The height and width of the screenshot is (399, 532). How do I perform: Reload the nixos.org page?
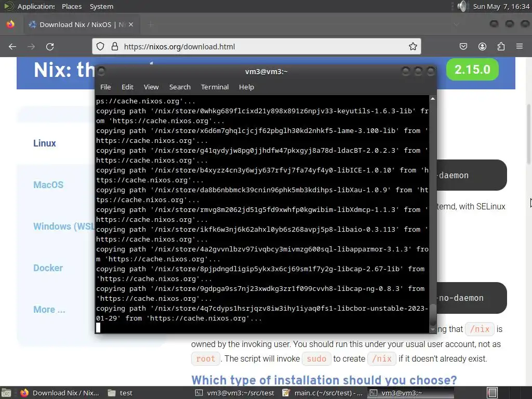tap(50, 46)
